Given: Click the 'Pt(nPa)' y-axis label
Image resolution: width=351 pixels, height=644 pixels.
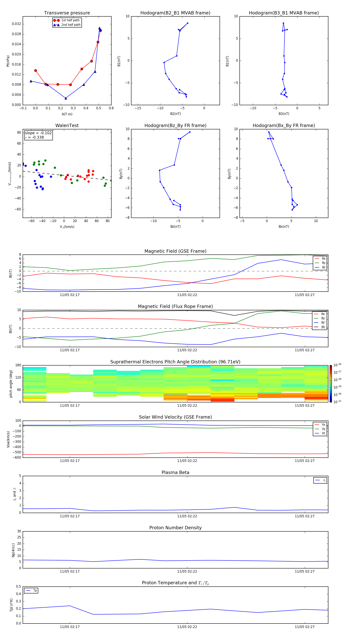Looking at the screenshot, I should 8,61.
